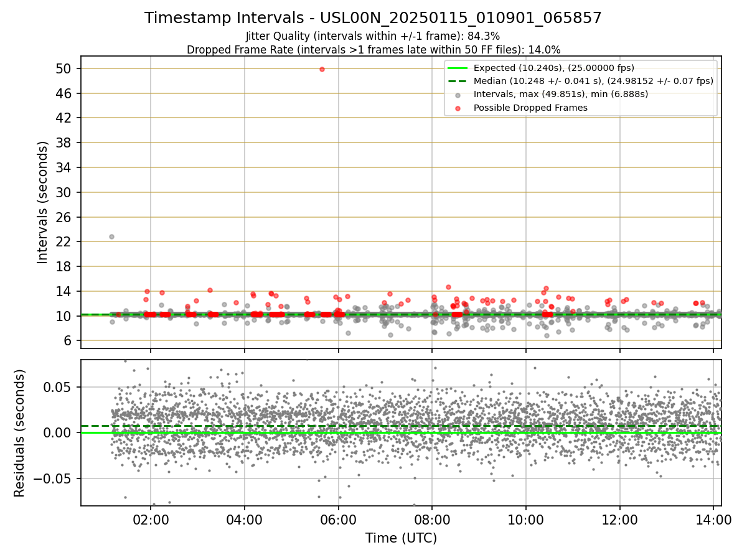This screenshot has width=747, height=560.
Task: Click the grey legend marker for Intervals
Action: 458,95
